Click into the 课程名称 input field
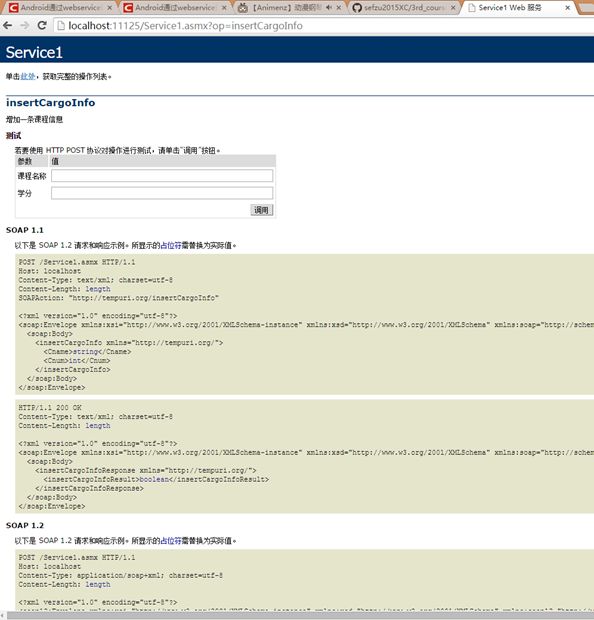Image resolution: width=594 pixels, height=620 pixels. [162, 176]
